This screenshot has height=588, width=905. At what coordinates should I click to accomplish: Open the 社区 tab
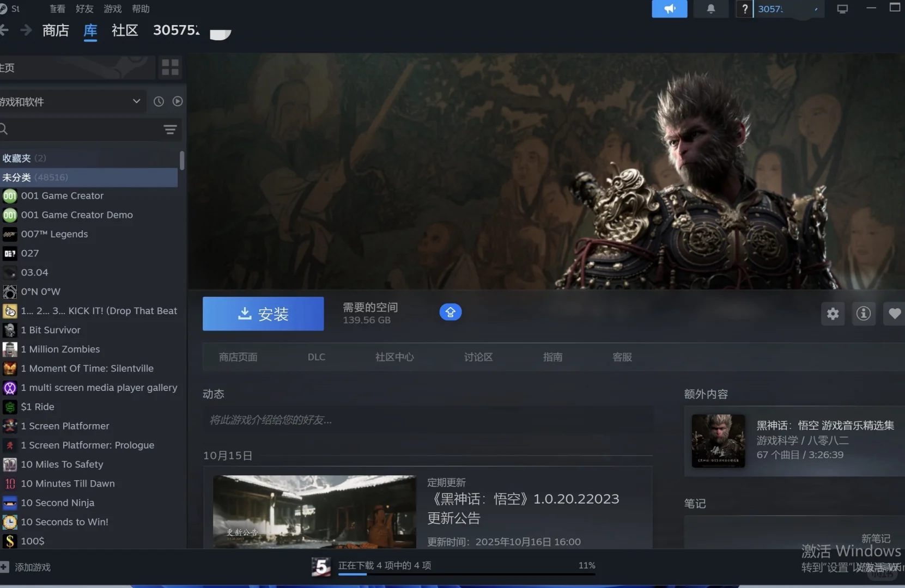point(125,30)
